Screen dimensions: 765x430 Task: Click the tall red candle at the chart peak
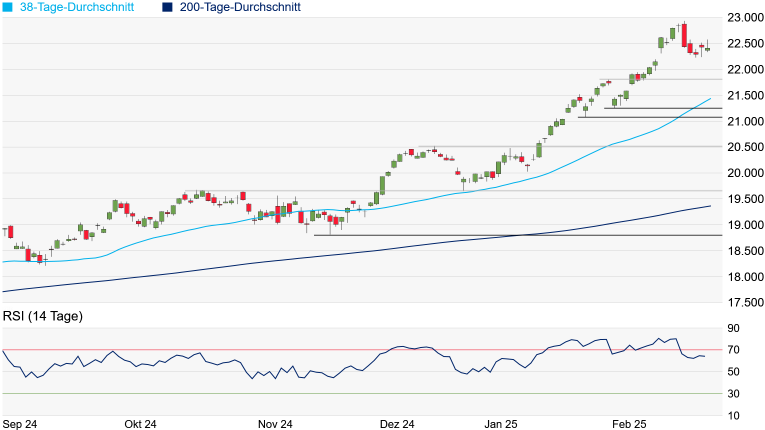coord(685,36)
